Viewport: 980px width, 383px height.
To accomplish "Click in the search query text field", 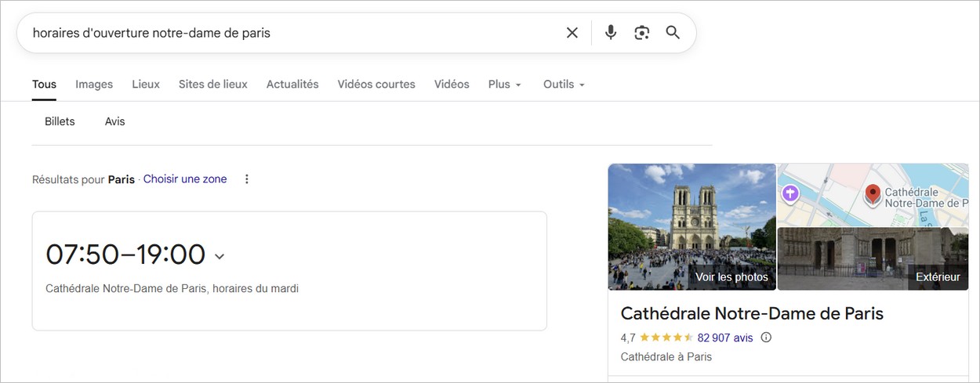I will point(290,33).
